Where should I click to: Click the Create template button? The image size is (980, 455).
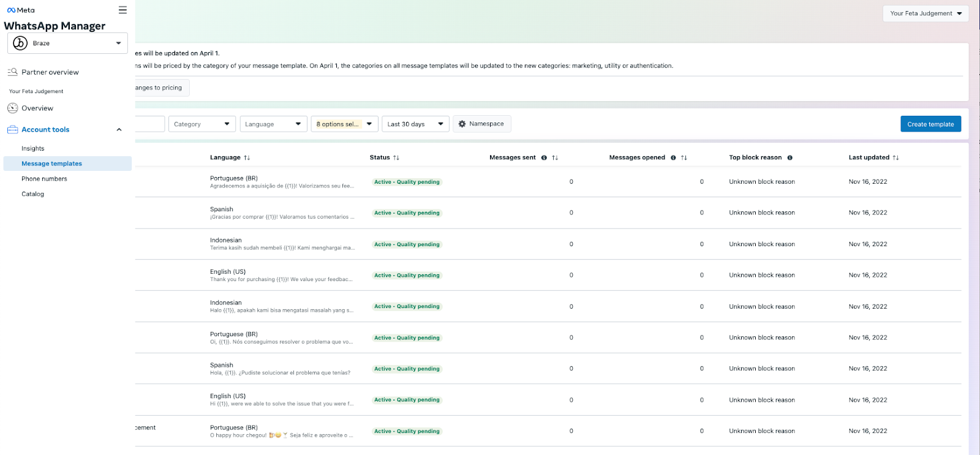[x=930, y=124]
